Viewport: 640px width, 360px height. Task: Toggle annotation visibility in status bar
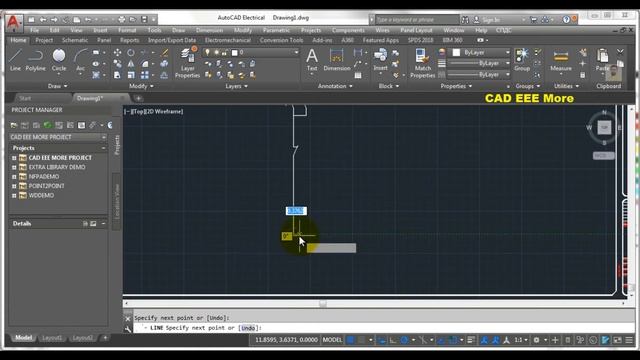click(x=484, y=340)
